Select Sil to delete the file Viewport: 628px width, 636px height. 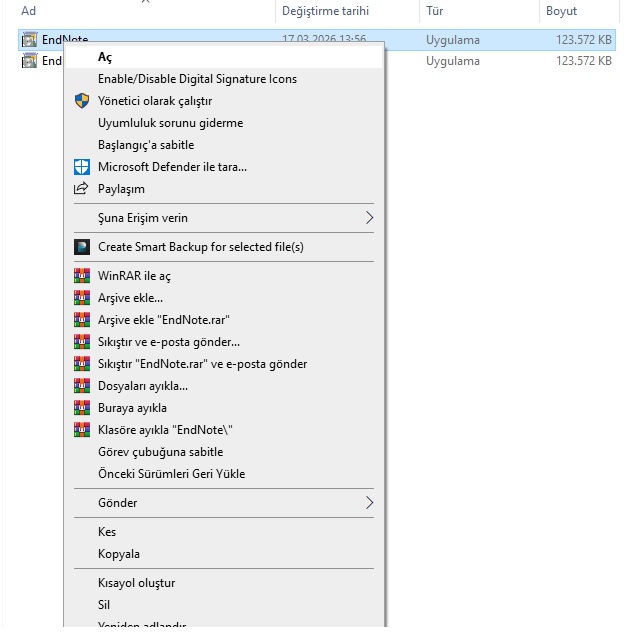104,605
